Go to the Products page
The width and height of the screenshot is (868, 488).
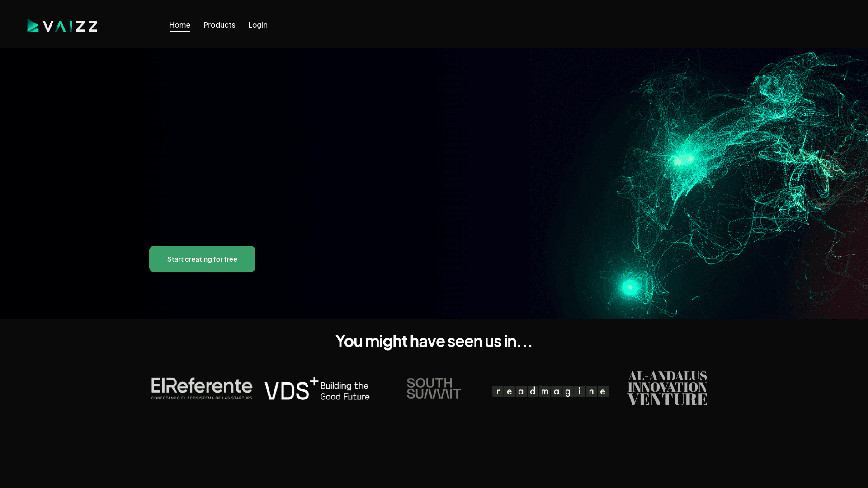(x=219, y=25)
